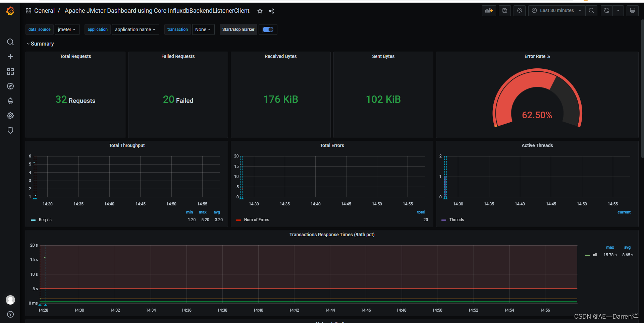This screenshot has width=644, height=323.
Task: Open dashboard settings gear
Action: pyautogui.click(x=519, y=10)
